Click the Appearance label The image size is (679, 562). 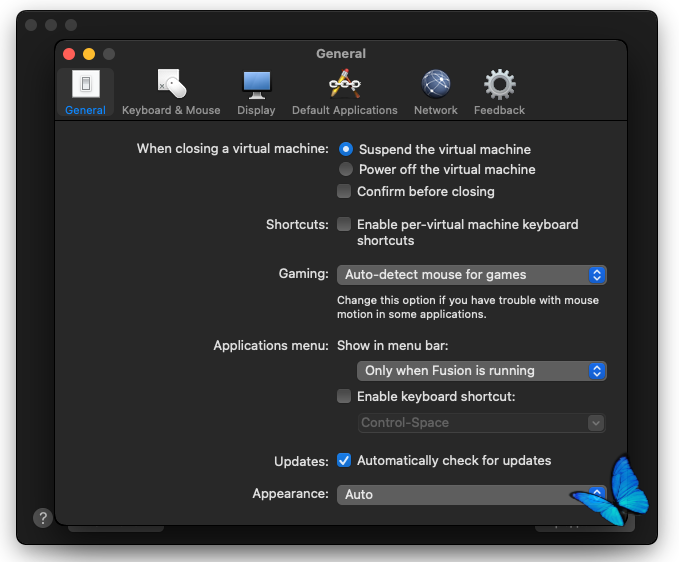click(291, 494)
